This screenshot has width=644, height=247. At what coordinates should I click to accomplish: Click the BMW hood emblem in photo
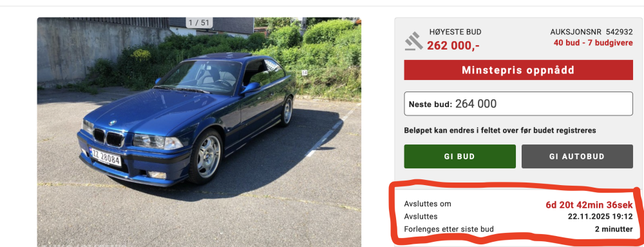tap(113, 123)
